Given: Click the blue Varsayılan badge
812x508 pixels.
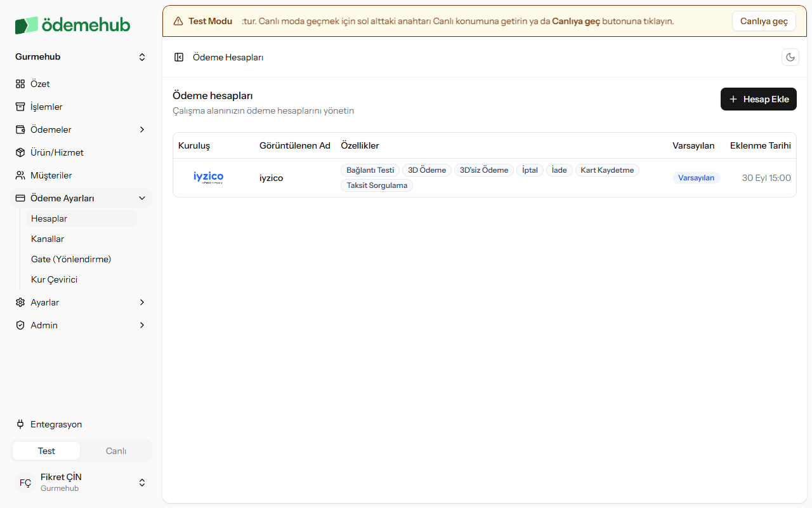Looking at the screenshot, I should (x=696, y=178).
